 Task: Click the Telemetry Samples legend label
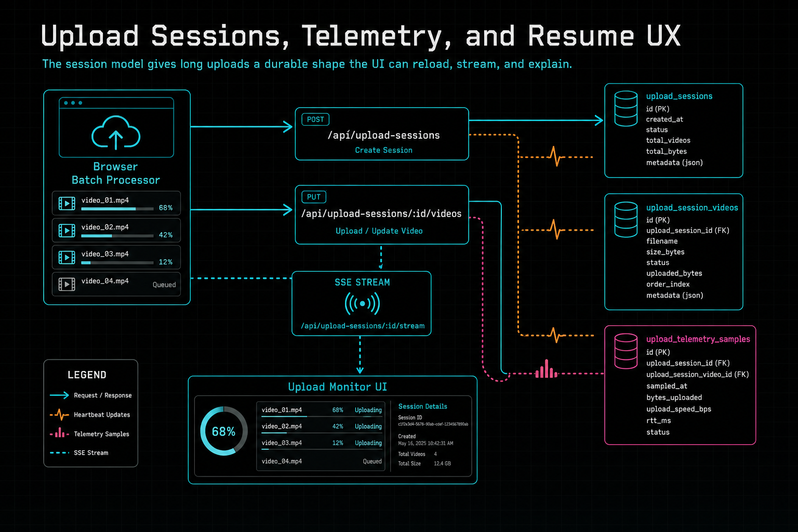(x=101, y=434)
